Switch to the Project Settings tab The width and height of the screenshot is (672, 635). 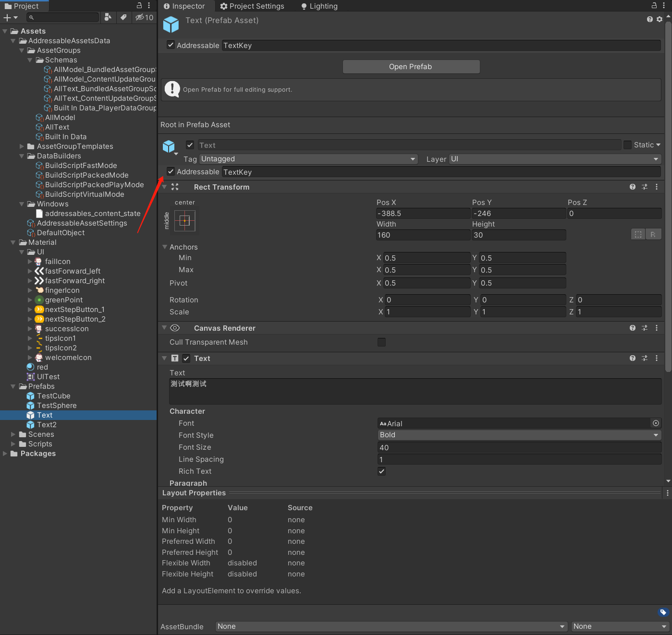tap(252, 6)
